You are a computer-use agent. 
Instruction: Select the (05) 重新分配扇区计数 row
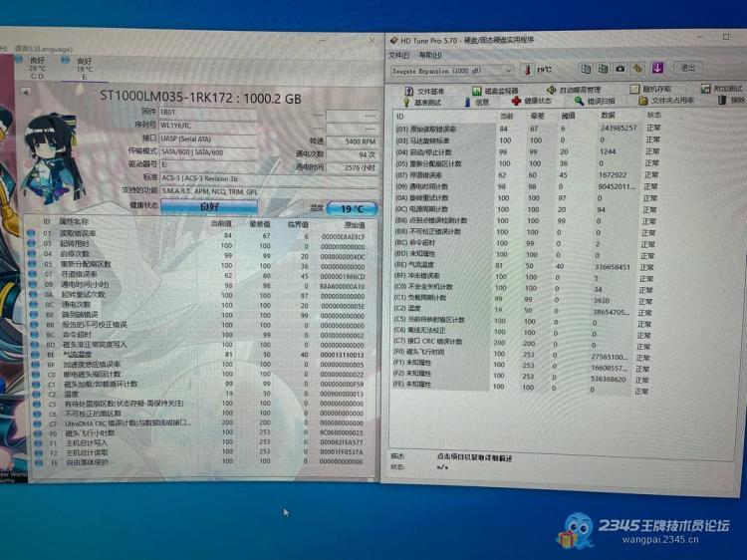pyautogui.click(x=438, y=163)
